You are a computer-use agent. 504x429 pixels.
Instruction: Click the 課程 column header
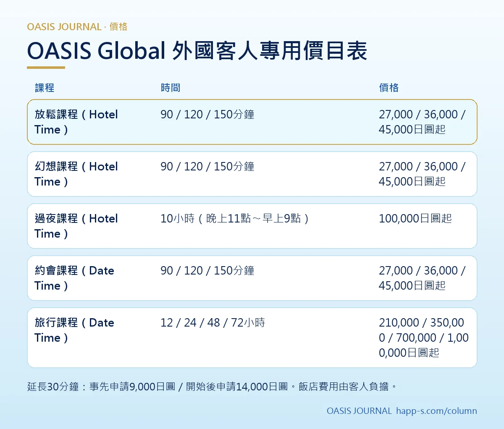point(45,88)
